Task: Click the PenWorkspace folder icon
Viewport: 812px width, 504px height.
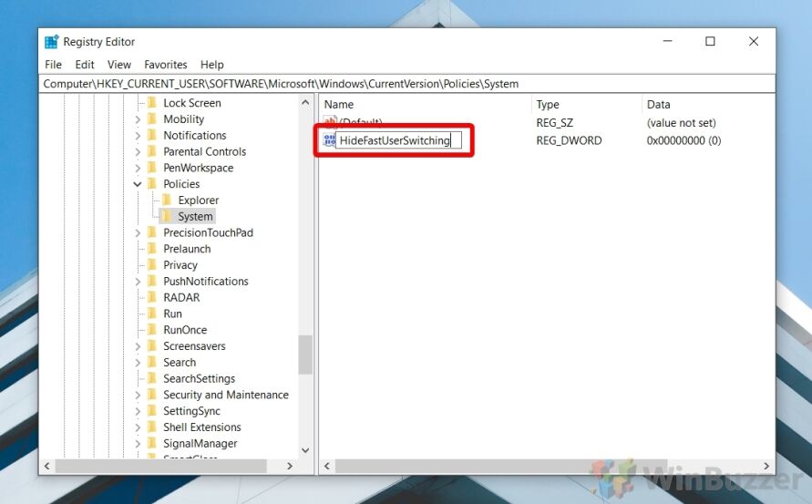Action: coord(152,168)
